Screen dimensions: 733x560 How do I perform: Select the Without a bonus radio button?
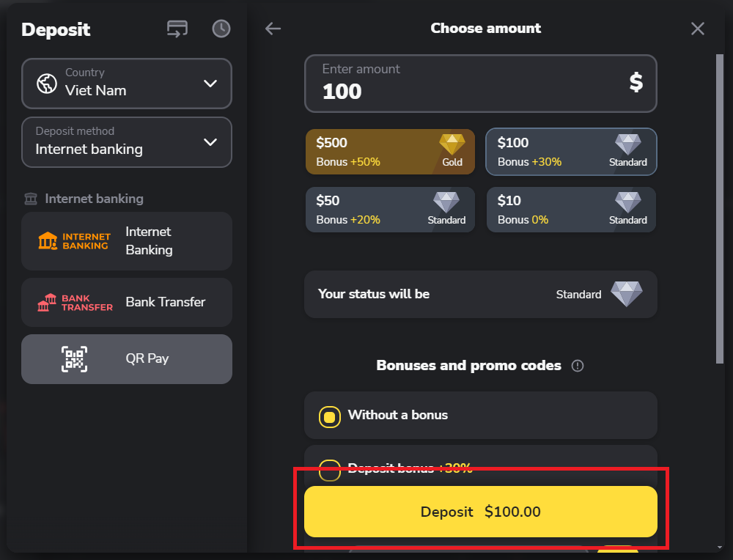coord(330,416)
